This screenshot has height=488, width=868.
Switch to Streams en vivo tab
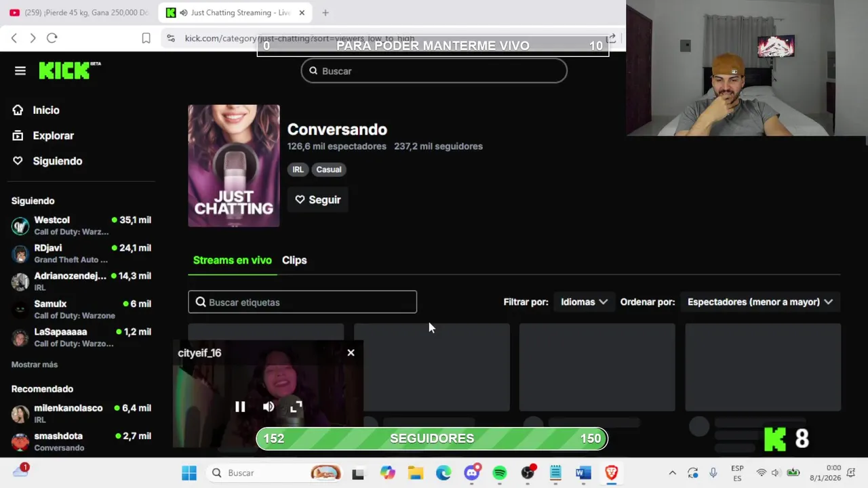coord(232,260)
